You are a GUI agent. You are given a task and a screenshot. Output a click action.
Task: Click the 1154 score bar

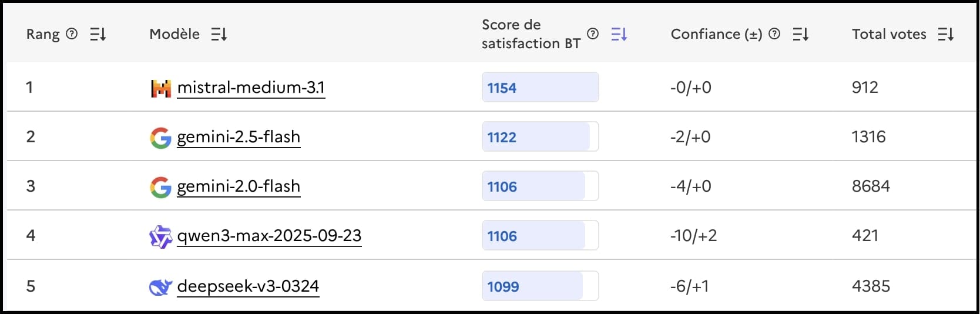tap(540, 88)
